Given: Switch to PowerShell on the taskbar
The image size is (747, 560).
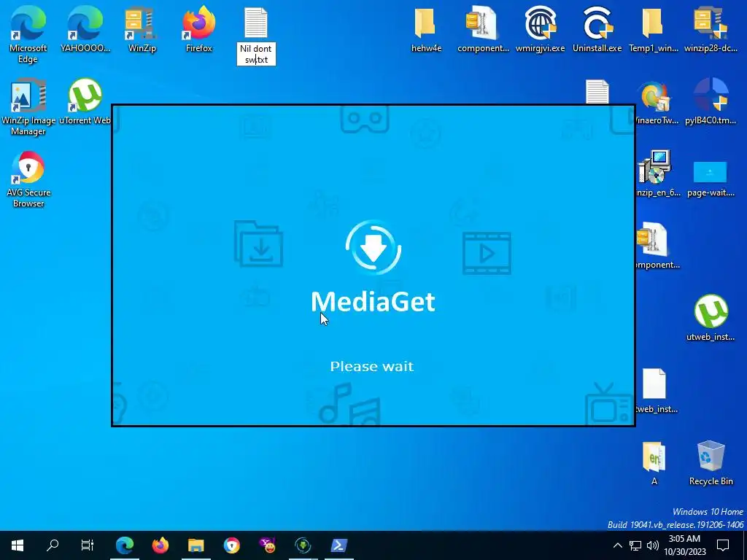Looking at the screenshot, I should (x=339, y=545).
